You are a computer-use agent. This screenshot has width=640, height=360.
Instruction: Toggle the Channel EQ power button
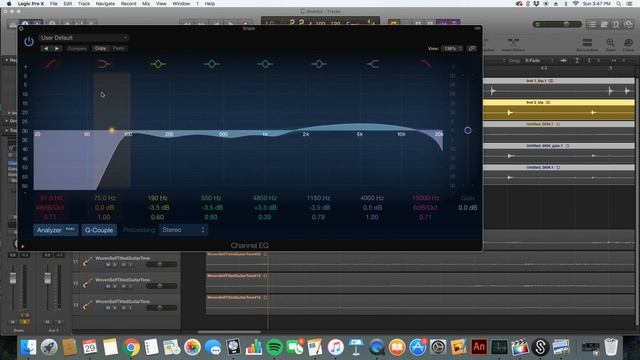point(29,41)
